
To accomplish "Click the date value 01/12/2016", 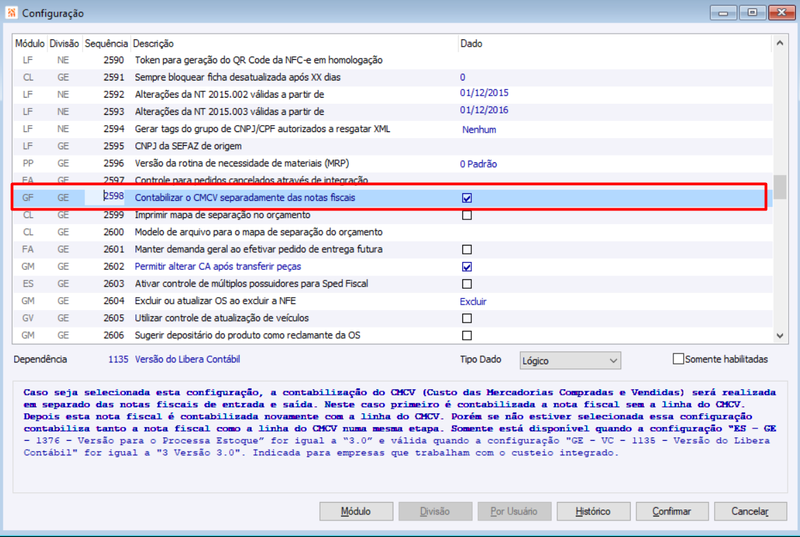I will point(484,111).
